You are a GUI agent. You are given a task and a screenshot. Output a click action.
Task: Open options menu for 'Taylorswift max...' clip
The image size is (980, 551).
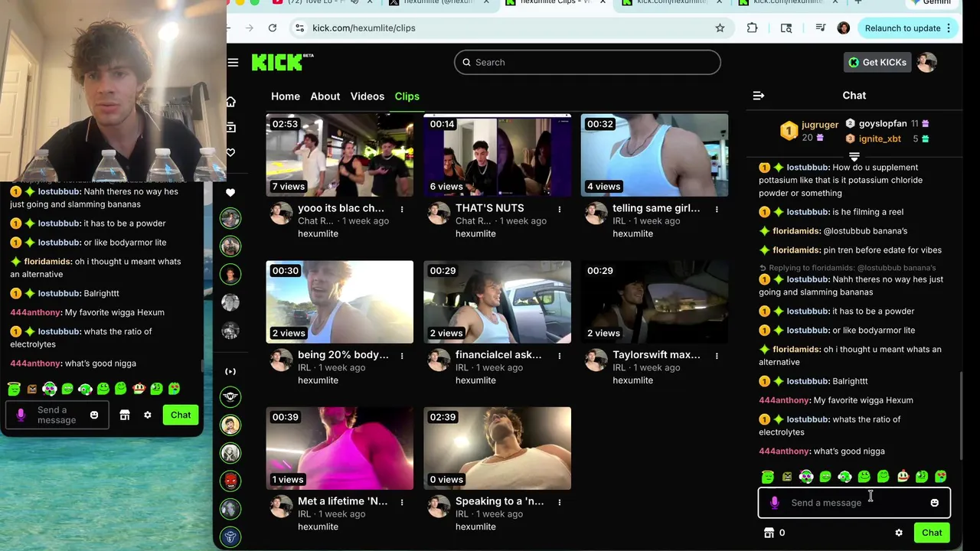[717, 356]
